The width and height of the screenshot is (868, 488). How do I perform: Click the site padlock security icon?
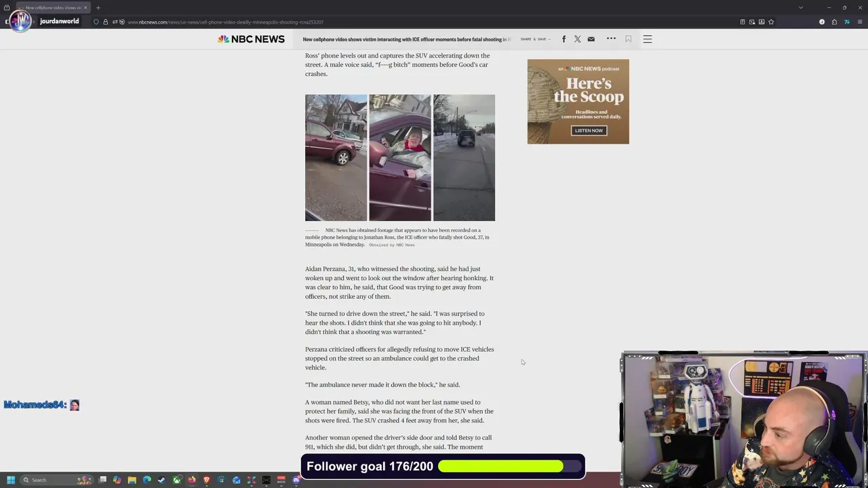pyautogui.click(x=105, y=22)
